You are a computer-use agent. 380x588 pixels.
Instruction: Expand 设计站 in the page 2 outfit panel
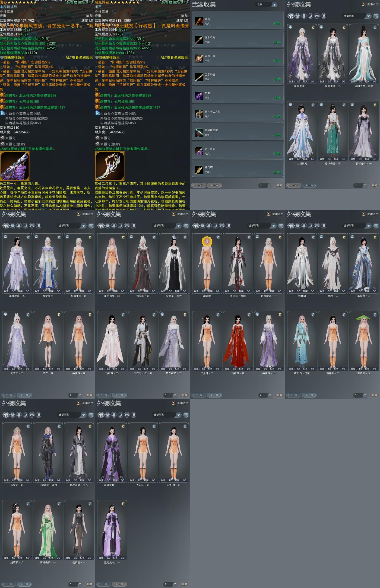[85, 214]
